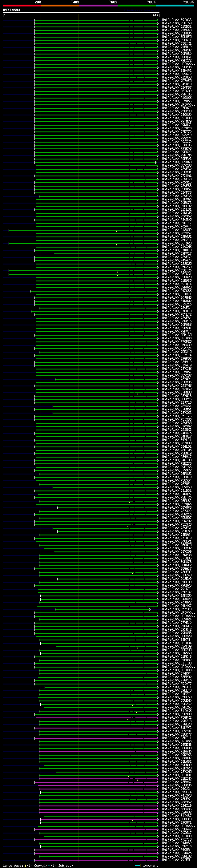Click the green alignment bar for UniRef100_P12859
Screen dimensions: 197x868
click(83, 230)
